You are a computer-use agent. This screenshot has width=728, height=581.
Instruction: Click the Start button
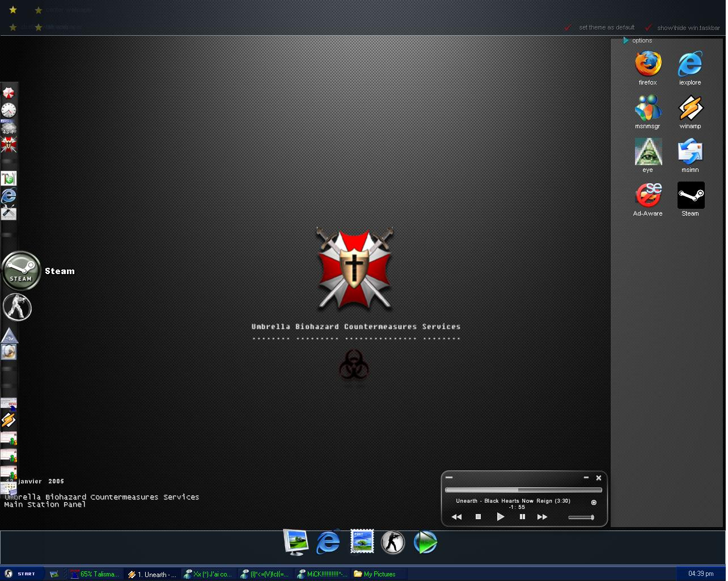tap(21, 574)
